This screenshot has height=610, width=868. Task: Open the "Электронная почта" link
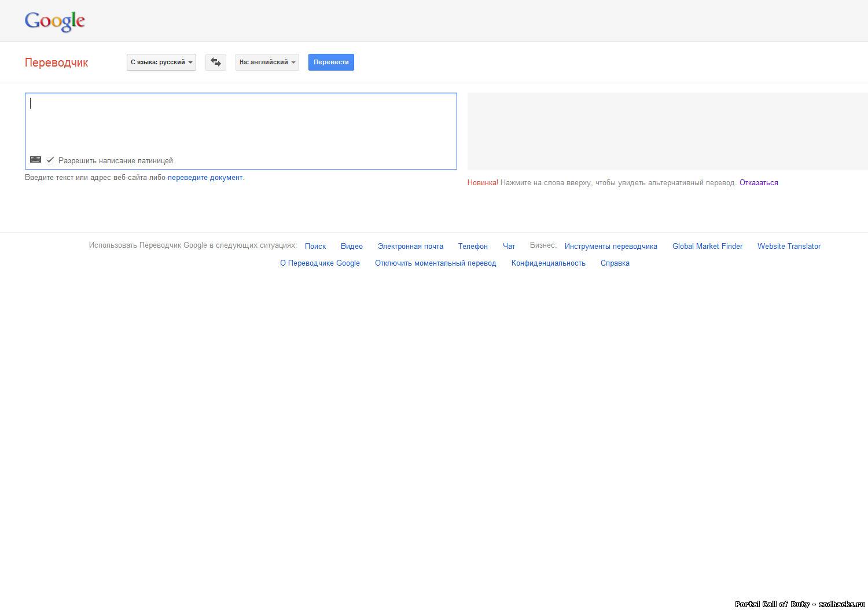pyautogui.click(x=410, y=247)
